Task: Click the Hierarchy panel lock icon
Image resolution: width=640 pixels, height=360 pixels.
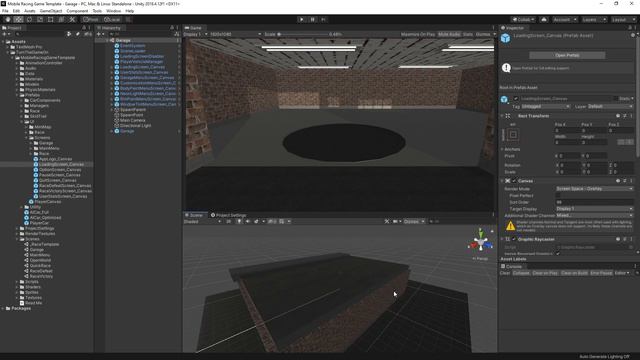Action: click(171, 28)
